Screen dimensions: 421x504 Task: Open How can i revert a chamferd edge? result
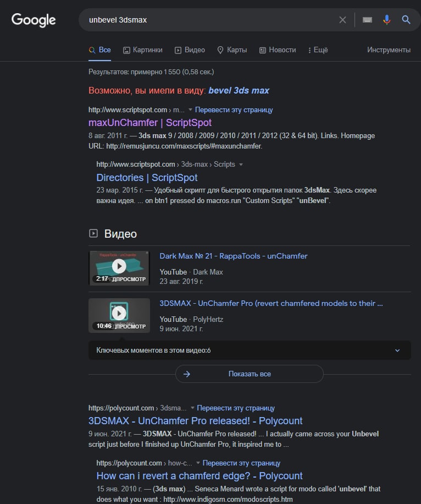(200, 476)
